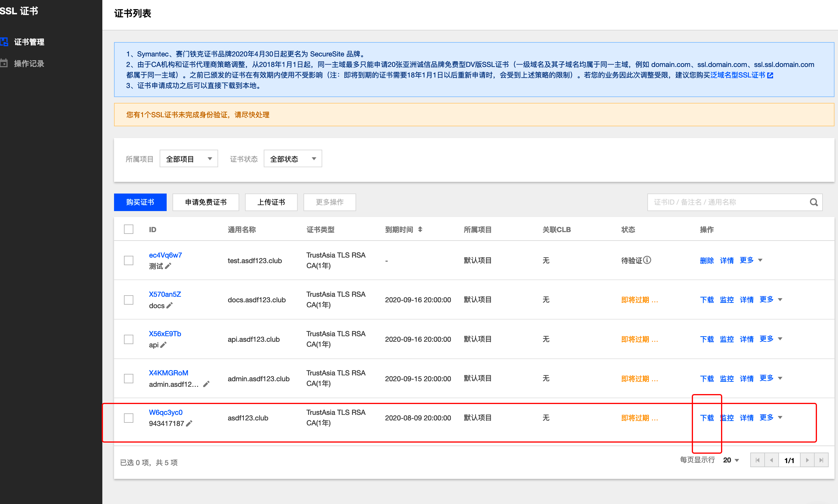Go to previous page in pagination
Screen dimensions: 838x504
[x=771, y=460]
